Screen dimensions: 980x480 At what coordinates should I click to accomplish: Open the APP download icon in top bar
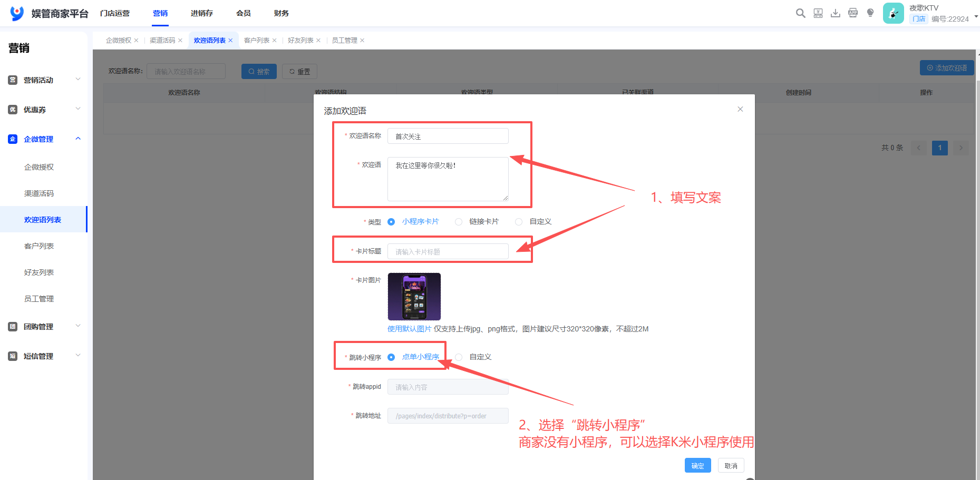pyautogui.click(x=852, y=13)
